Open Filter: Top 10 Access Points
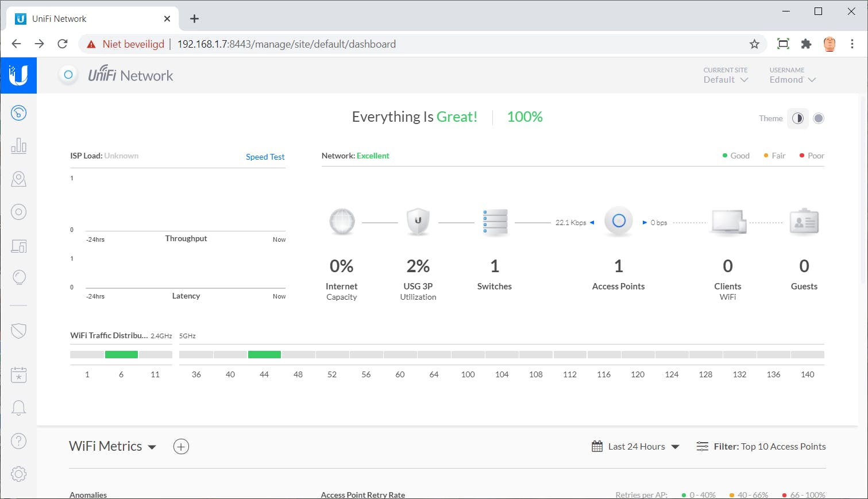This screenshot has width=868, height=499. pyautogui.click(x=761, y=447)
